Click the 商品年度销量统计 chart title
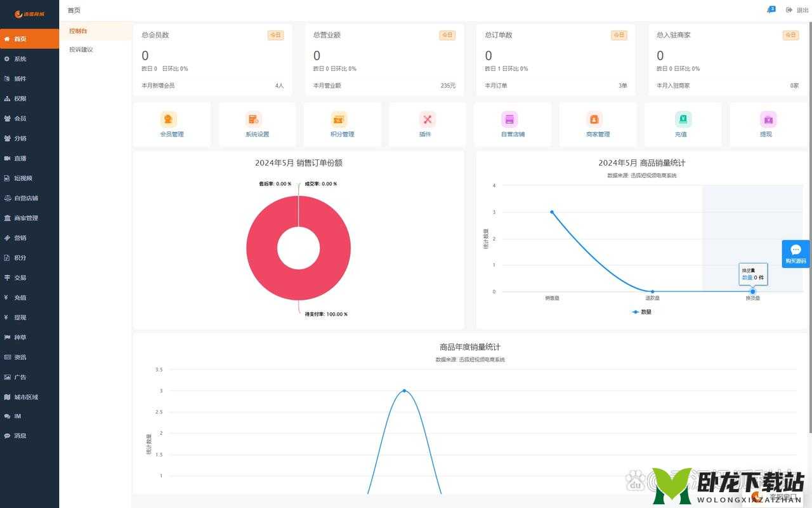This screenshot has width=812, height=508. pyautogui.click(x=470, y=347)
